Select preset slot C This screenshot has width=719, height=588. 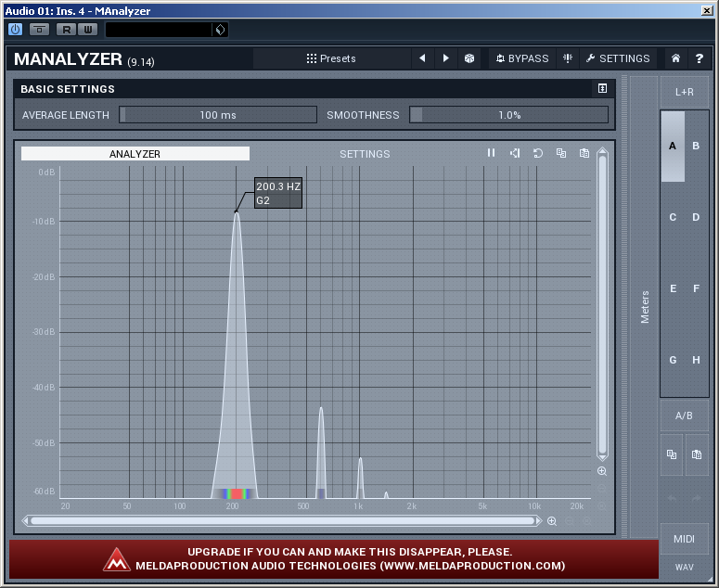(673, 217)
